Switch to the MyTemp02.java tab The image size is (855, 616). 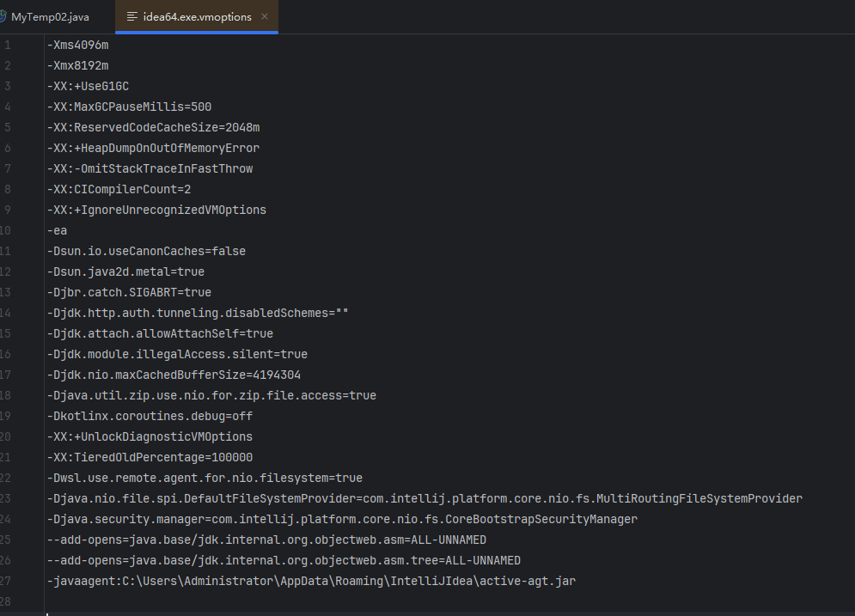(50, 17)
